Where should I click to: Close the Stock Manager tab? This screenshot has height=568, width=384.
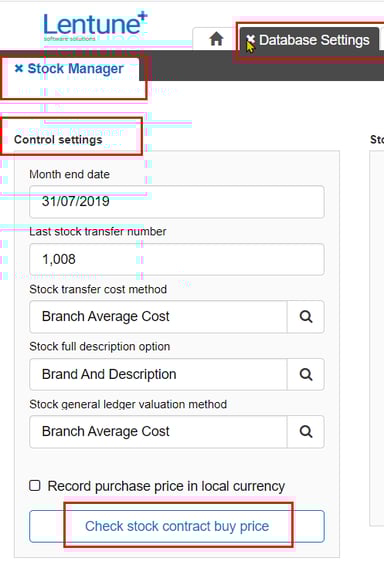click(x=19, y=68)
